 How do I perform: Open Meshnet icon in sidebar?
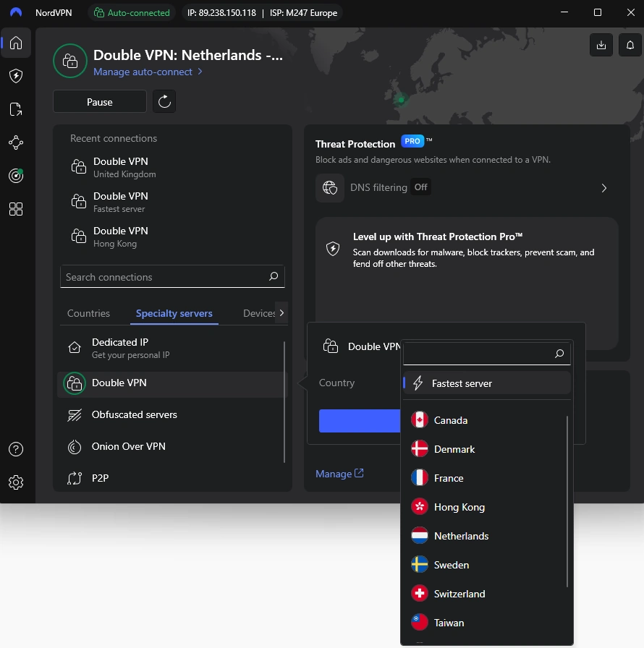(x=16, y=142)
